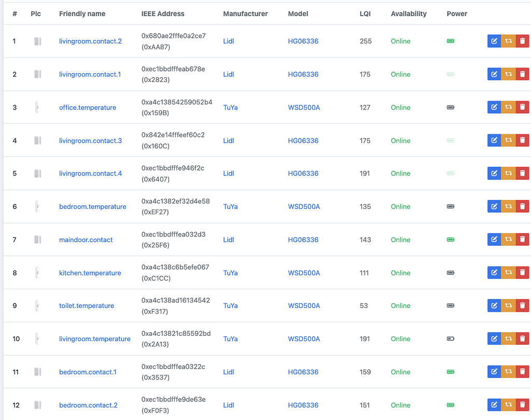Edit the livingroom.contact.2 device settings
531x420 pixels.
click(x=494, y=40)
